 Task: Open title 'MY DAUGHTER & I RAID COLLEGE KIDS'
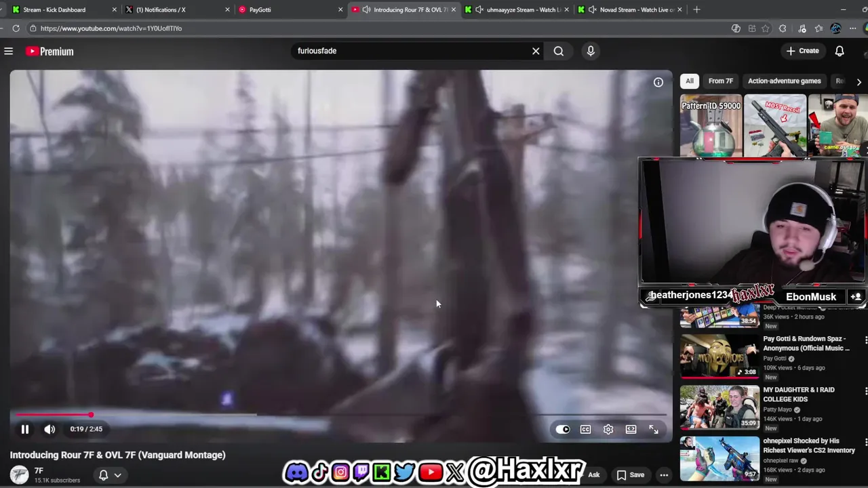click(x=799, y=394)
